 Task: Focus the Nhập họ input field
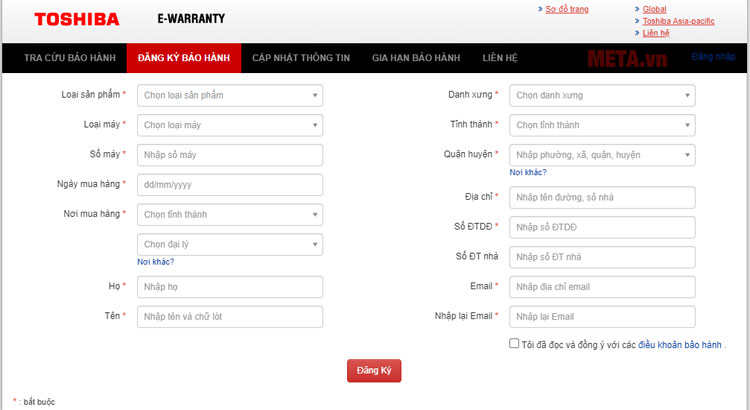[x=230, y=287]
